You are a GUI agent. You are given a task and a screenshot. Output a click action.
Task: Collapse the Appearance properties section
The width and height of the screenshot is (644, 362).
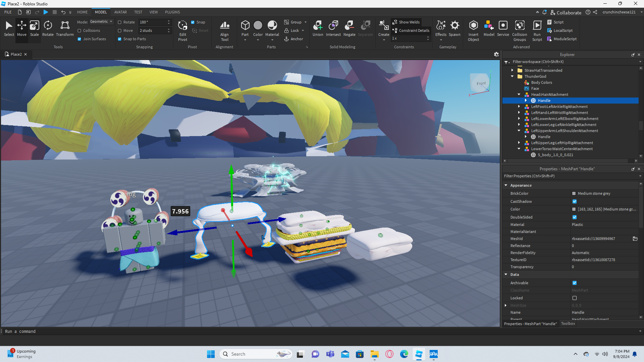[x=506, y=185]
